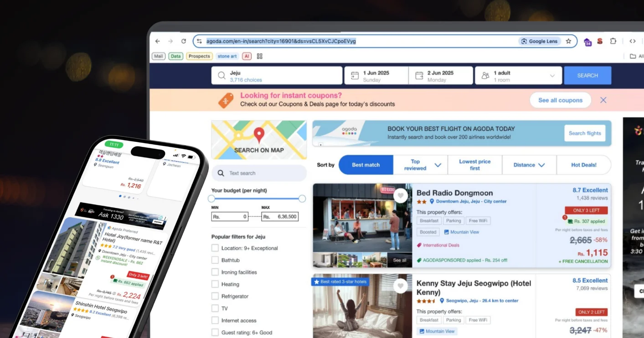
Task: Click the Google Lens button in the address bar
Action: 540,41
